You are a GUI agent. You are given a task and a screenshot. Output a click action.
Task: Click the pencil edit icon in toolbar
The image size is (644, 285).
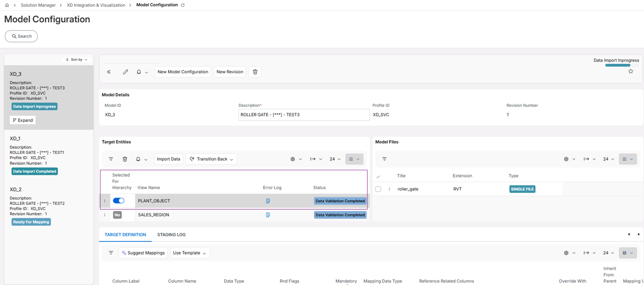tap(126, 72)
